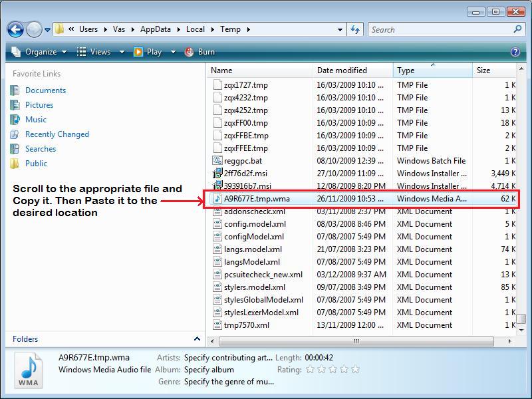
Task: Click the Burn toolbar button
Action: pos(200,52)
